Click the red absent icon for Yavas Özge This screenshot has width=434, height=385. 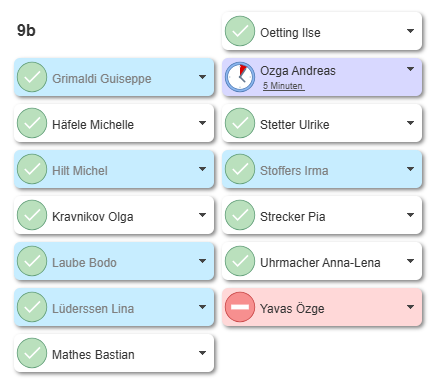coord(240,307)
